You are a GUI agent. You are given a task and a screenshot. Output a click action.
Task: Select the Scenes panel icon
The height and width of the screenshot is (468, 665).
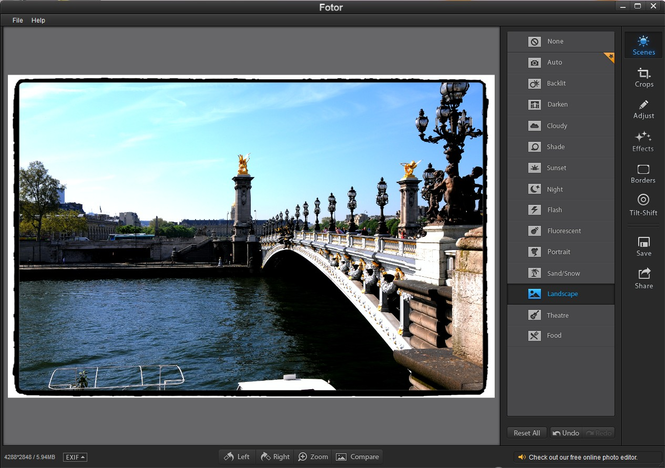coord(643,45)
